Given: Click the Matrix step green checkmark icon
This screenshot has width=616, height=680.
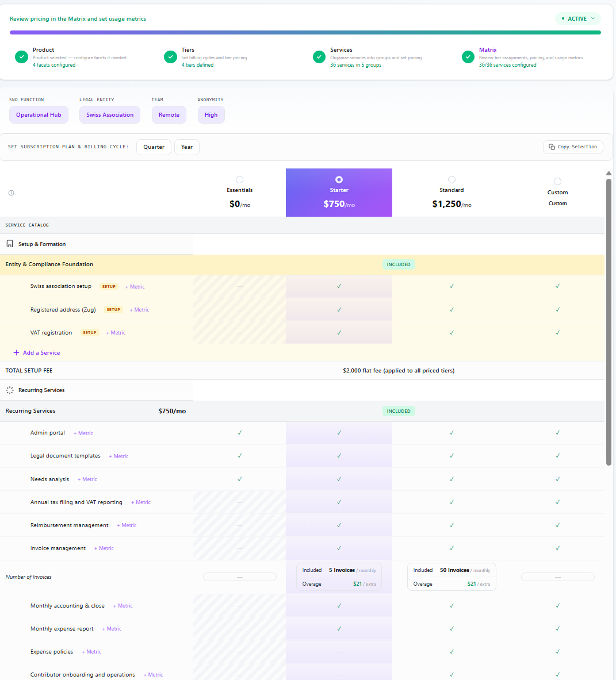Looking at the screenshot, I should pos(468,57).
